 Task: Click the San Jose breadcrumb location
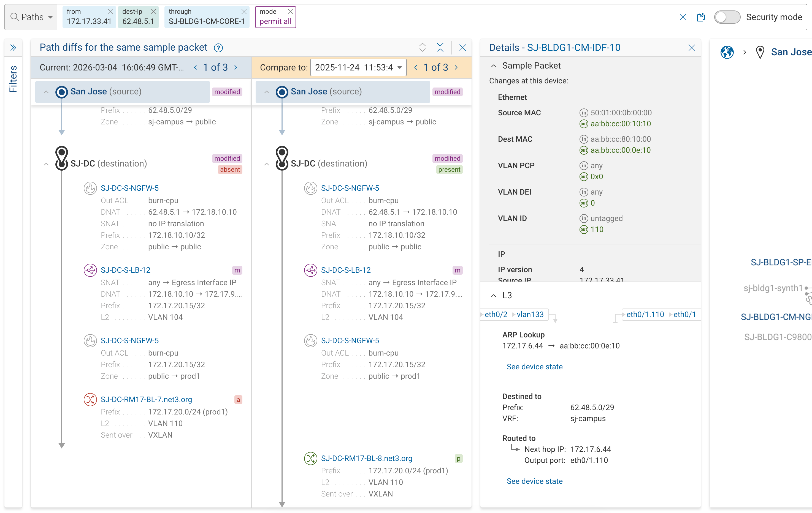point(791,52)
